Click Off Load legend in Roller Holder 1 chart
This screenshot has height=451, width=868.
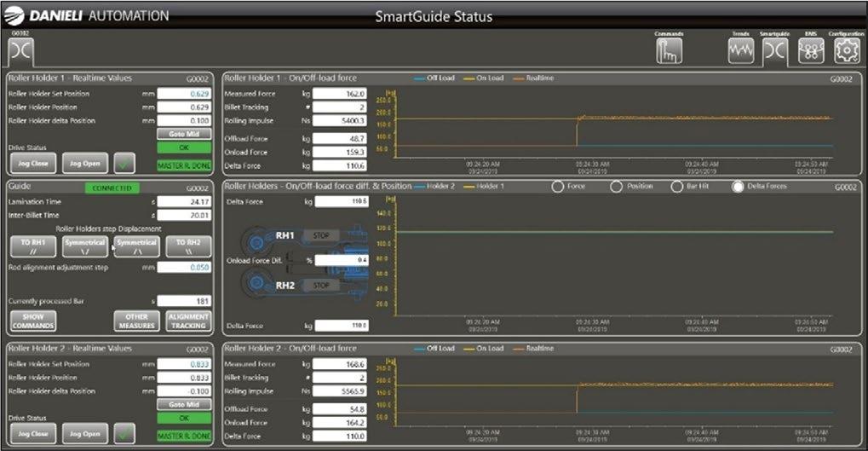(x=434, y=78)
